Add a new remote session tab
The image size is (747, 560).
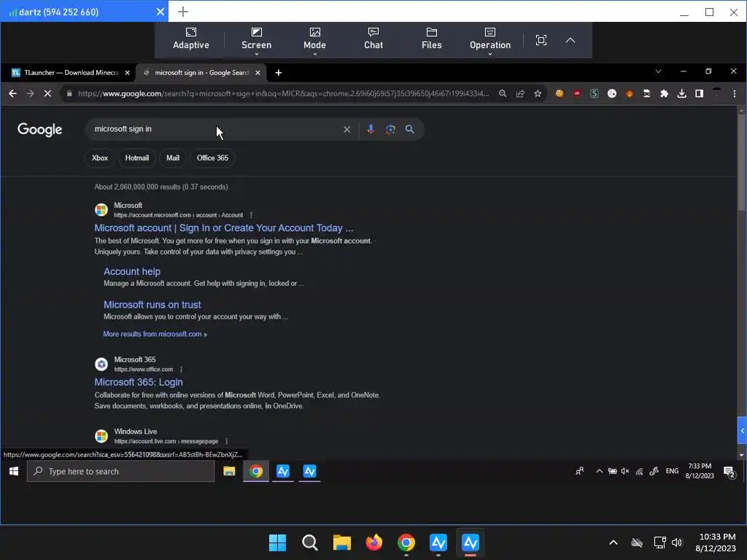[x=183, y=12]
